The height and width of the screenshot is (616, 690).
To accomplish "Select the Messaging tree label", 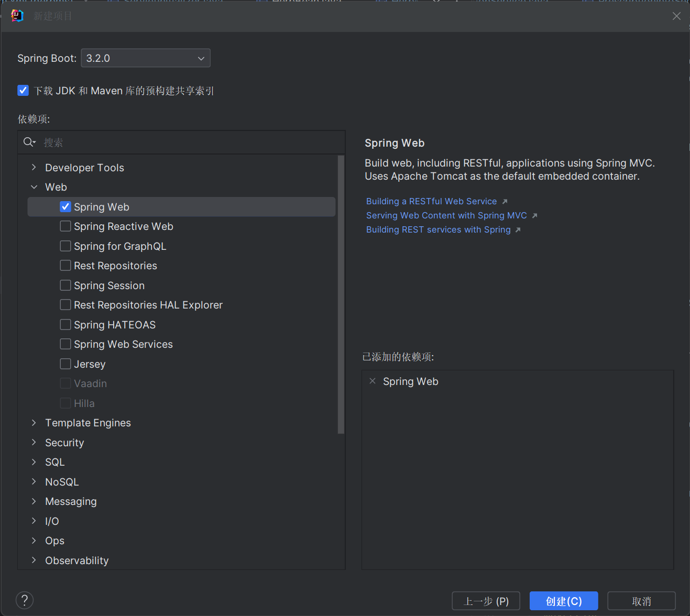I will click(x=71, y=501).
